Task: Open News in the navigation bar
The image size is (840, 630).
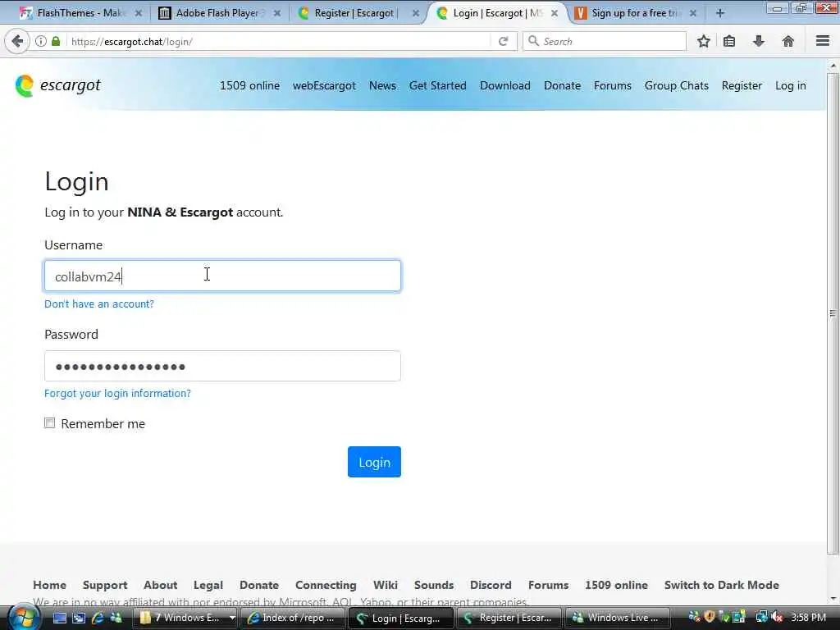Action: 382,85
